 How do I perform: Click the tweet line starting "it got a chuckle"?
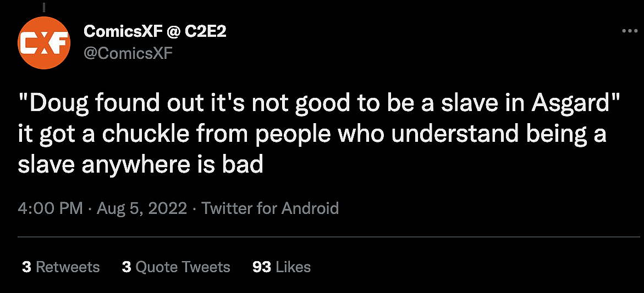[312, 135]
